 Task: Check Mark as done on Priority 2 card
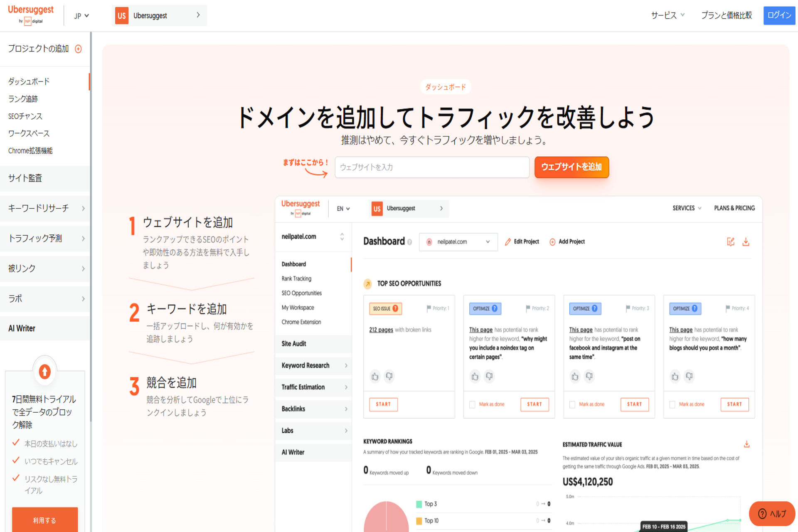472,404
